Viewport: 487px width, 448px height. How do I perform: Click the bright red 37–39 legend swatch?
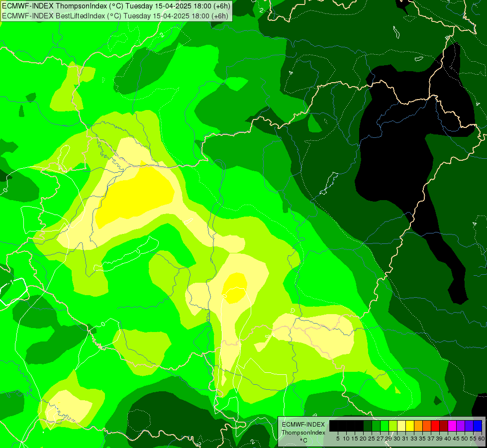pos(435,426)
